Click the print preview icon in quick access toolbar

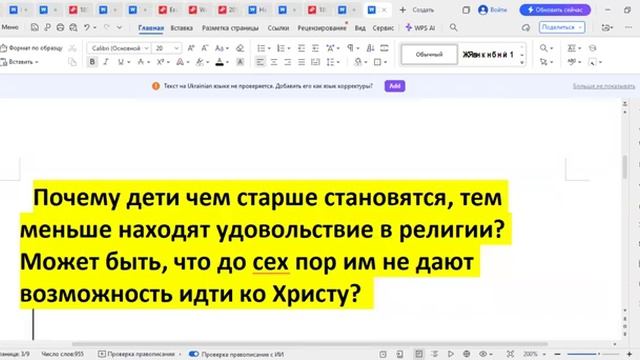click(73, 27)
